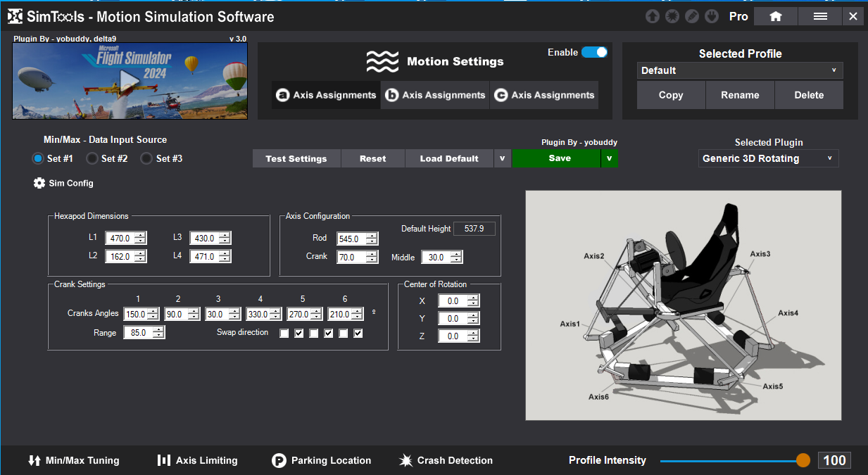Expand the arrow next to Save
Screen dimensions: 868x475
pyautogui.click(x=609, y=158)
